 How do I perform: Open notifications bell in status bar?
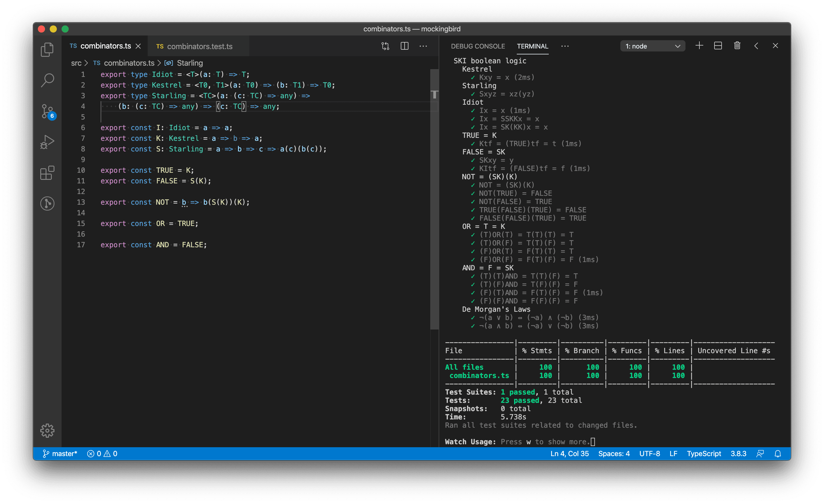tap(778, 453)
